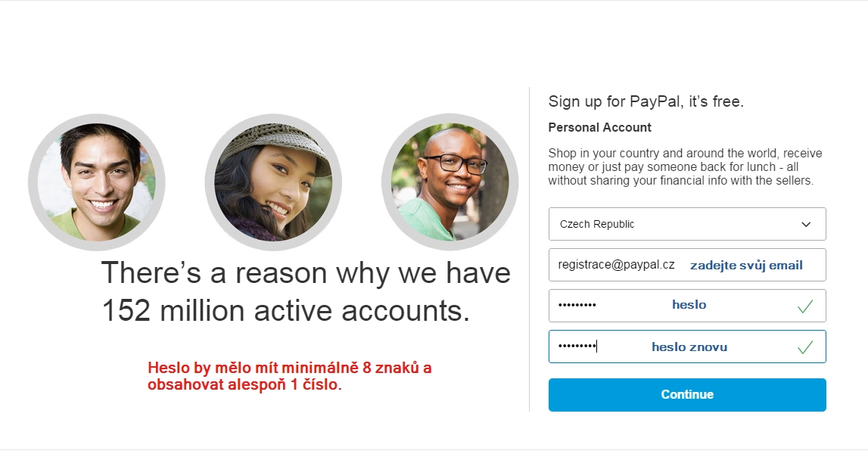
Task: Click the green checkmark in confirm password field
Action: click(805, 347)
